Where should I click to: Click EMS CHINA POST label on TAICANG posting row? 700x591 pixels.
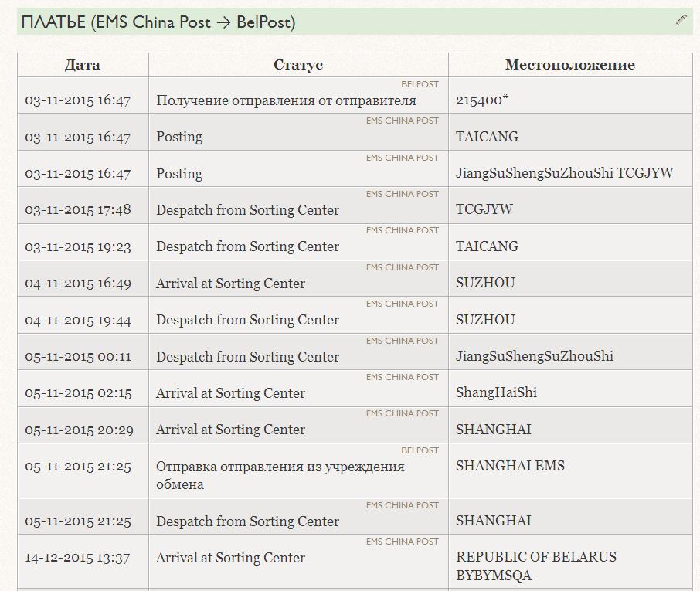[x=403, y=121]
